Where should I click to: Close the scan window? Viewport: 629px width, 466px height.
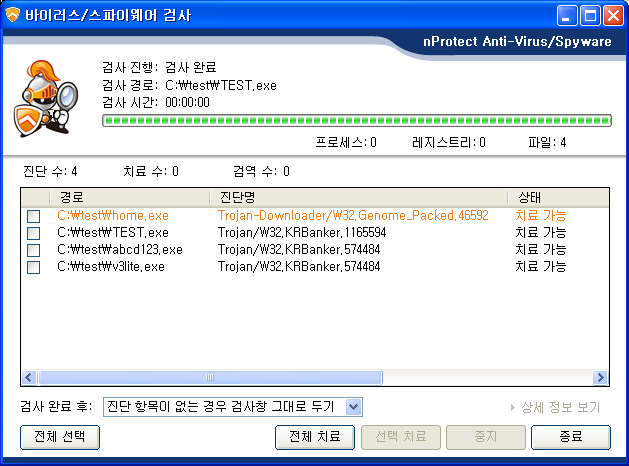(x=614, y=16)
